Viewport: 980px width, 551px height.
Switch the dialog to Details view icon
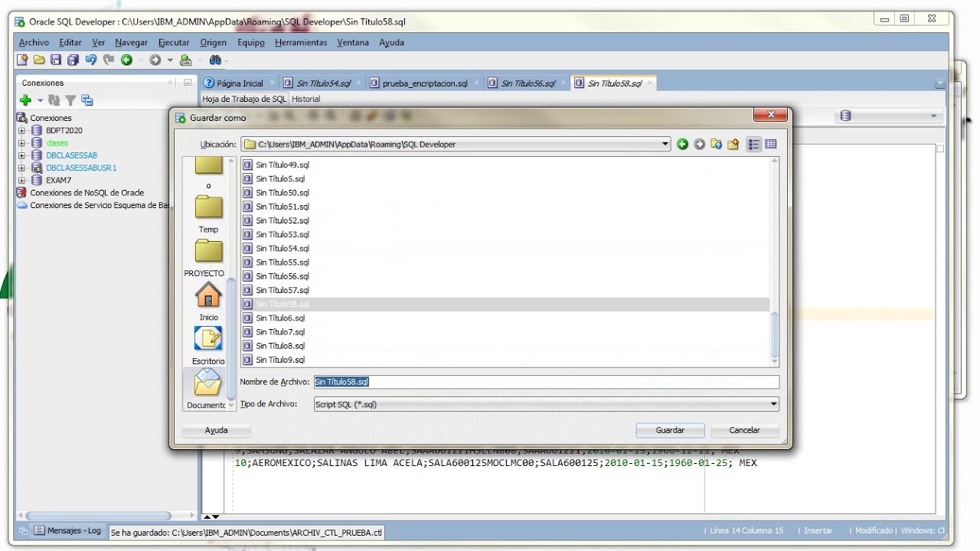[x=771, y=144]
